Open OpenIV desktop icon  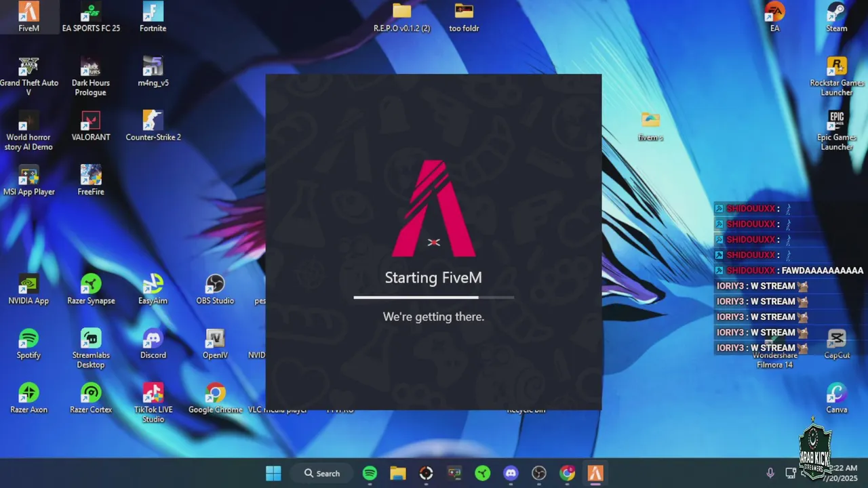215,344
